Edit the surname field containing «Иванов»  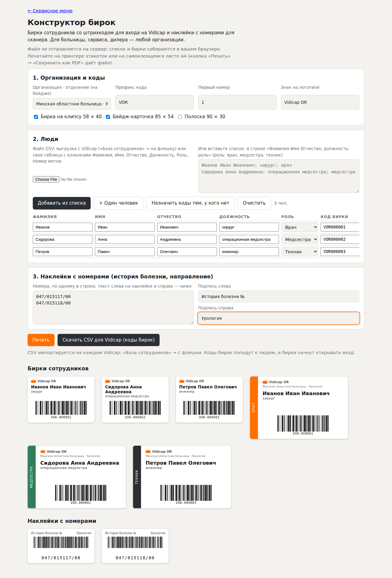click(x=62, y=227)
